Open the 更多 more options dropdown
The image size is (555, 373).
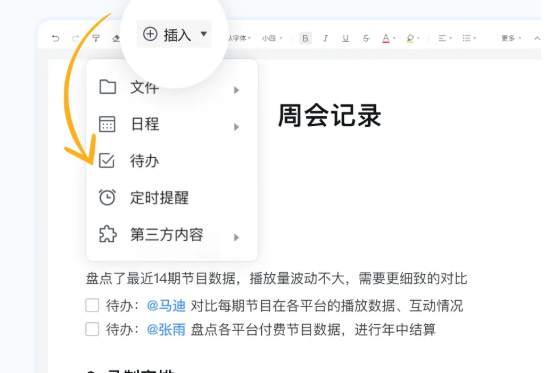[511, 38]
